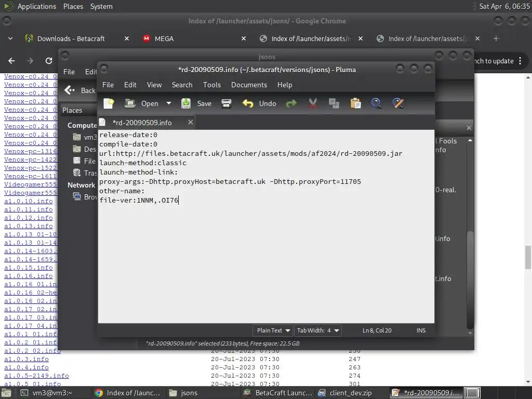Open Pluma's Search menu

point(182,85)
